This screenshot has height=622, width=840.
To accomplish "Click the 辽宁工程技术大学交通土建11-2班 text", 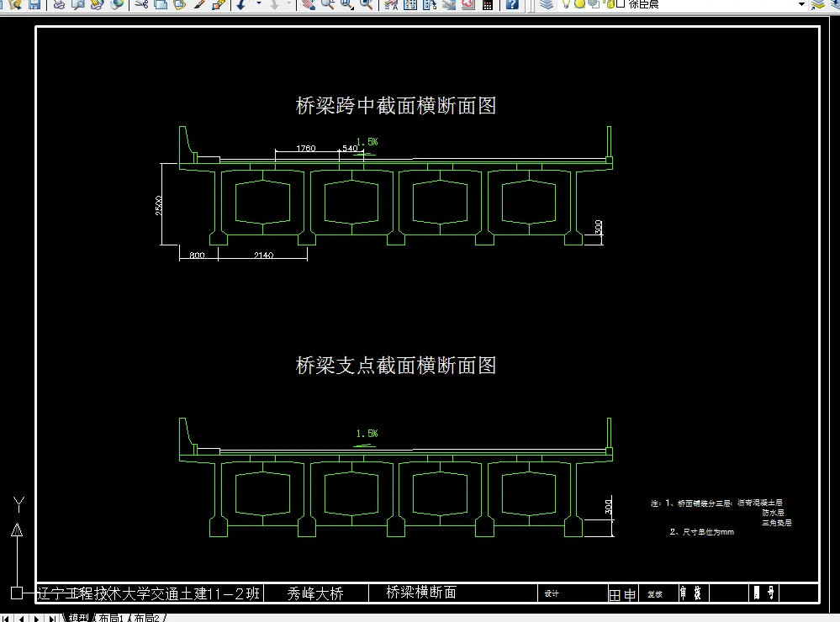I will click(x=148, y=593).
